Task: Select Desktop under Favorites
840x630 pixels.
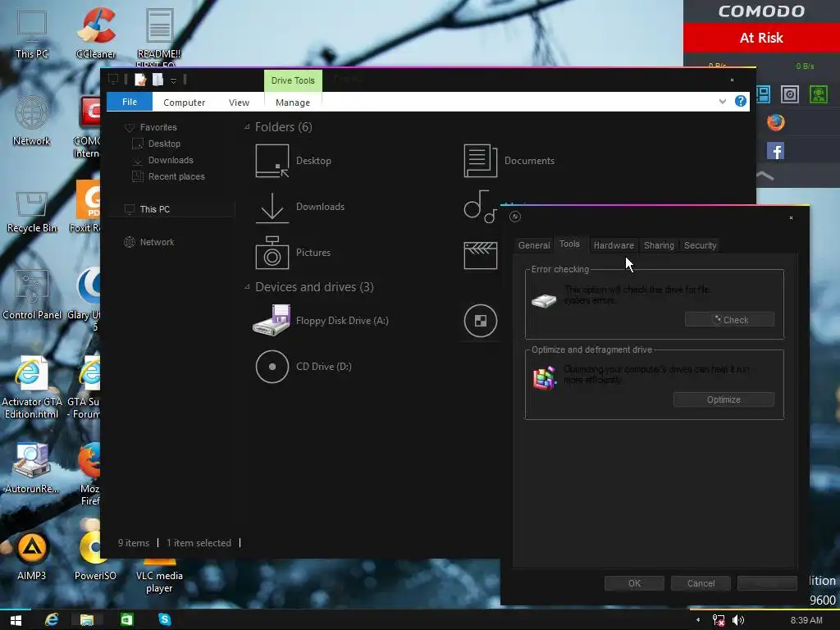Action: click(x=157, y=144)
